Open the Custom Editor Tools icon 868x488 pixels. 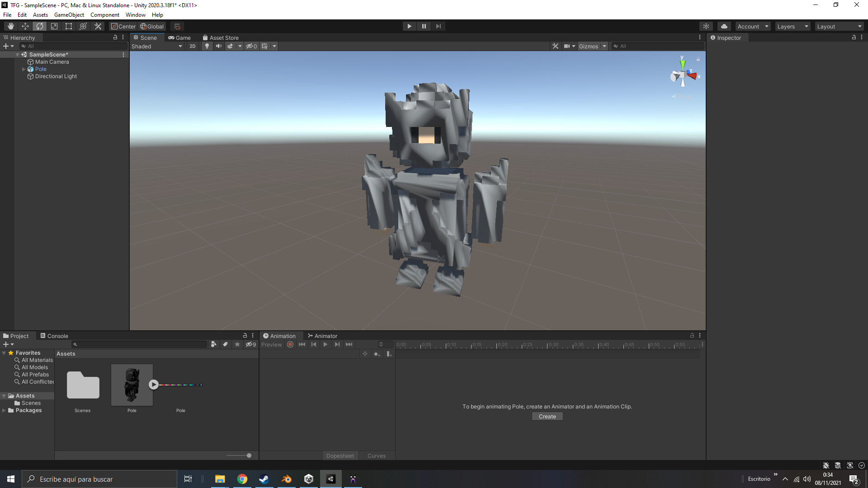pos(98,26)
